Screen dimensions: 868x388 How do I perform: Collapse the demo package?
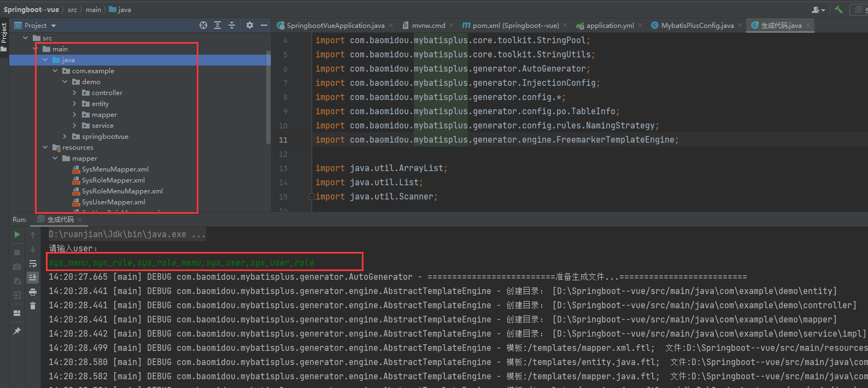(x=64, y=82)
